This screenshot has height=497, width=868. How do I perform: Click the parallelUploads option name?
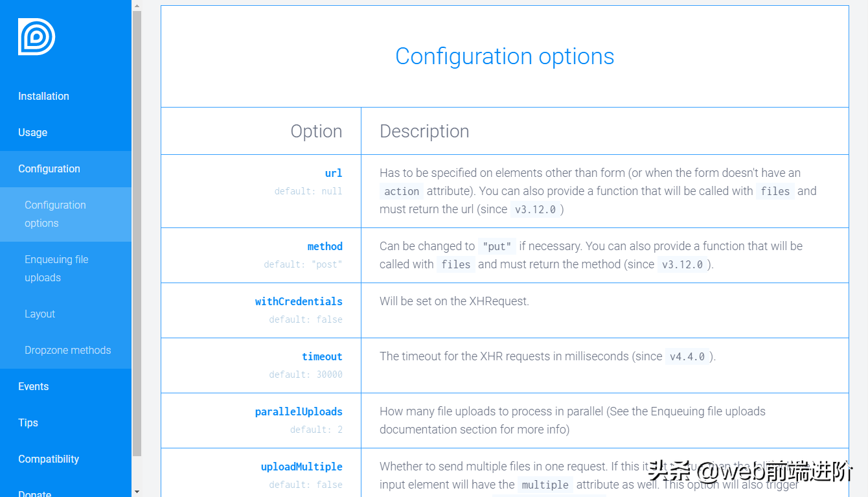(x=299, y=411)
